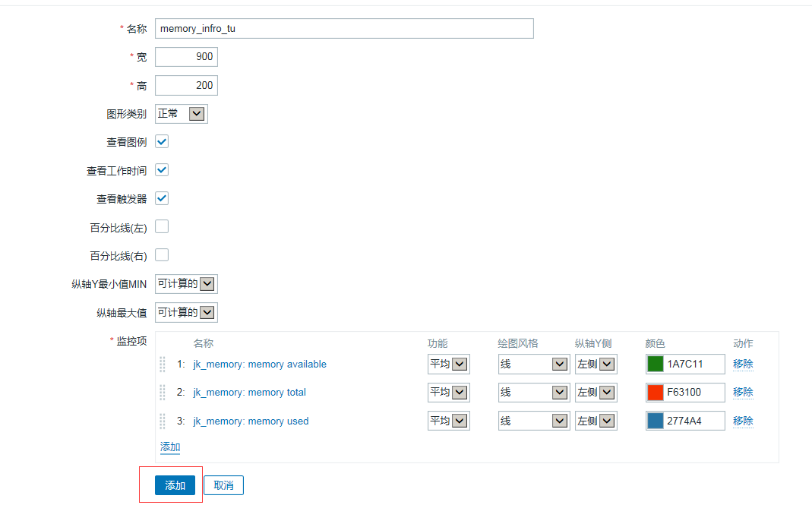This screenshot has height=505, width=812.
Task: Open 功能 dropdown for memory total row
Action: [x=448, y=393]
